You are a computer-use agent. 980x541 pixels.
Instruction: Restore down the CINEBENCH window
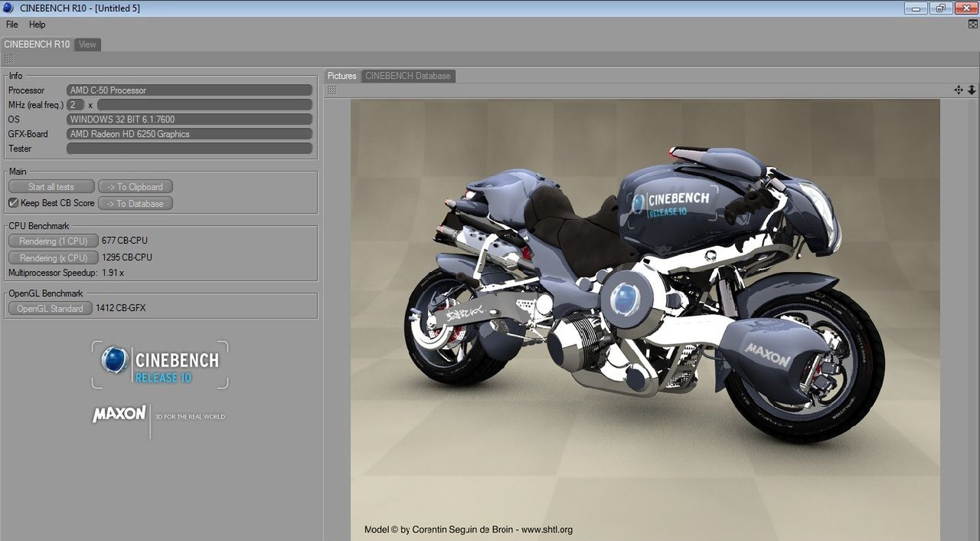click(941, 8)
